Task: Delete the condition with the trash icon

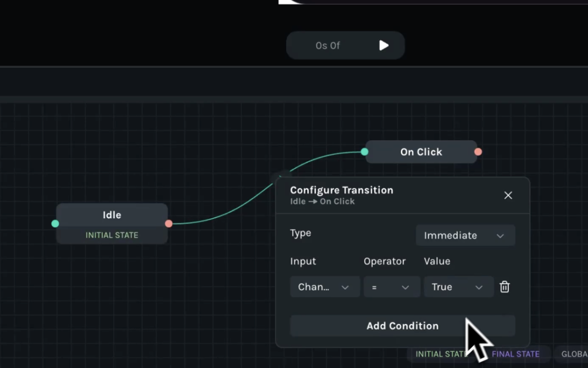Action: (x=505, y=287)
